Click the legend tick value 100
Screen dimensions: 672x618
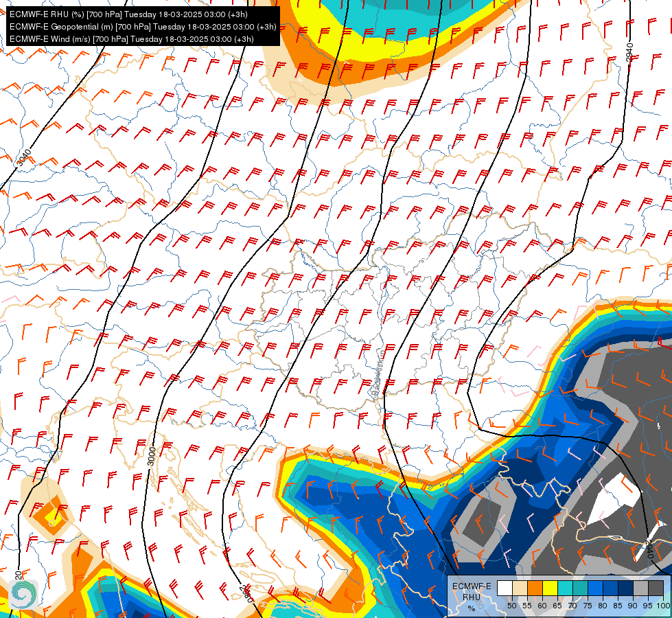click(x=663, y=606)
